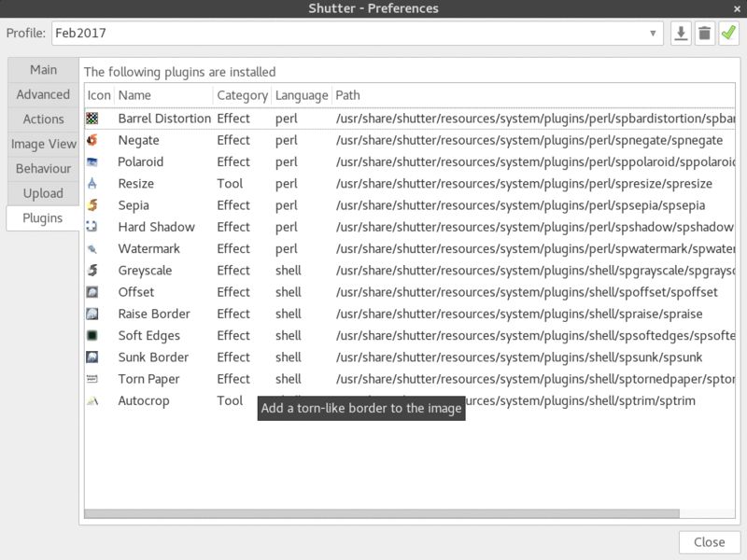Click the Autocrop plugin icon

click(x=92, y=401)
